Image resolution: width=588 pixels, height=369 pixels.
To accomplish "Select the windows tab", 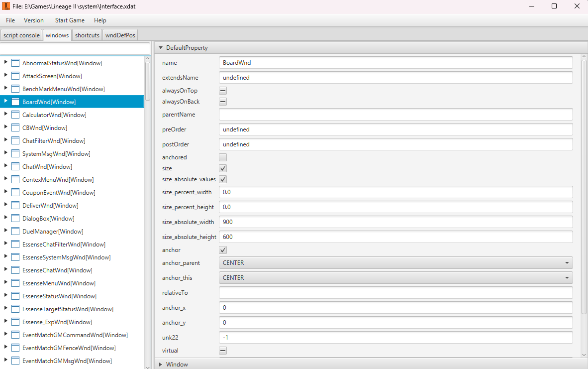I will (x=57, y=35).
